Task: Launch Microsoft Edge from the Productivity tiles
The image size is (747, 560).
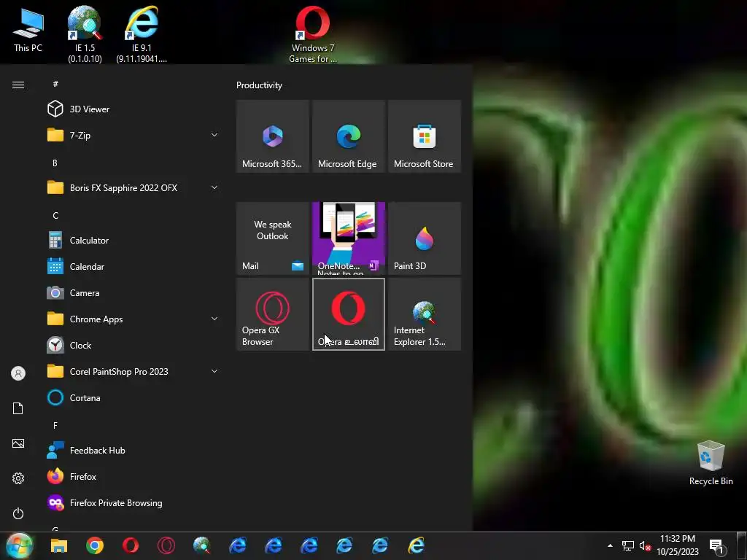Action: [x=348, y=136]
